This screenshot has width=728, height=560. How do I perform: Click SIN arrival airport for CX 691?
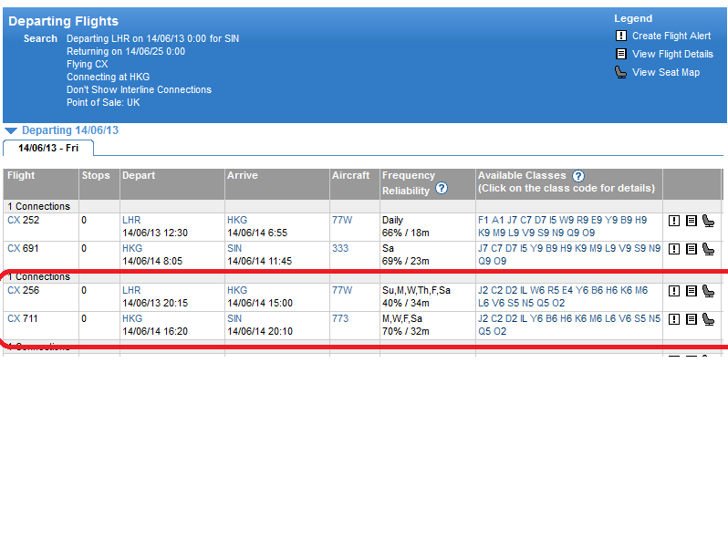234,248
